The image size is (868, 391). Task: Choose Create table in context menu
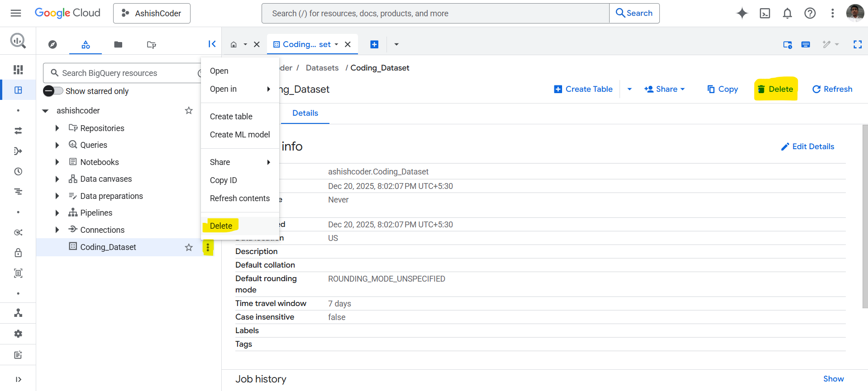point(240,117)
